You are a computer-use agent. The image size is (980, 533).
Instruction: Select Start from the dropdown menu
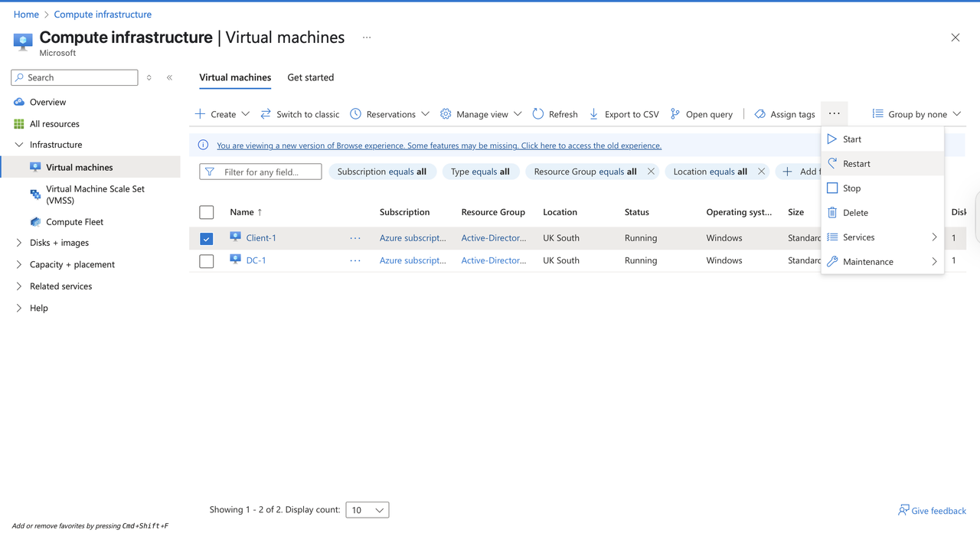(883, 139)
